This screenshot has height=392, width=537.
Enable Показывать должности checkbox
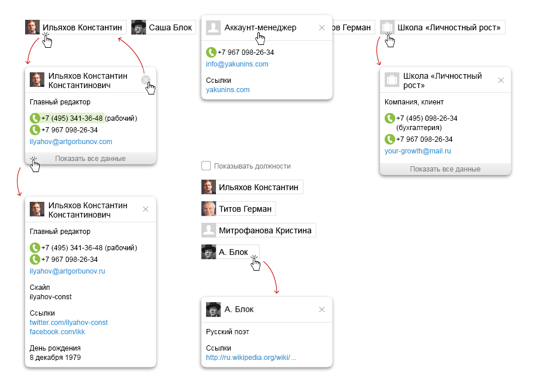tap(206, 166)
